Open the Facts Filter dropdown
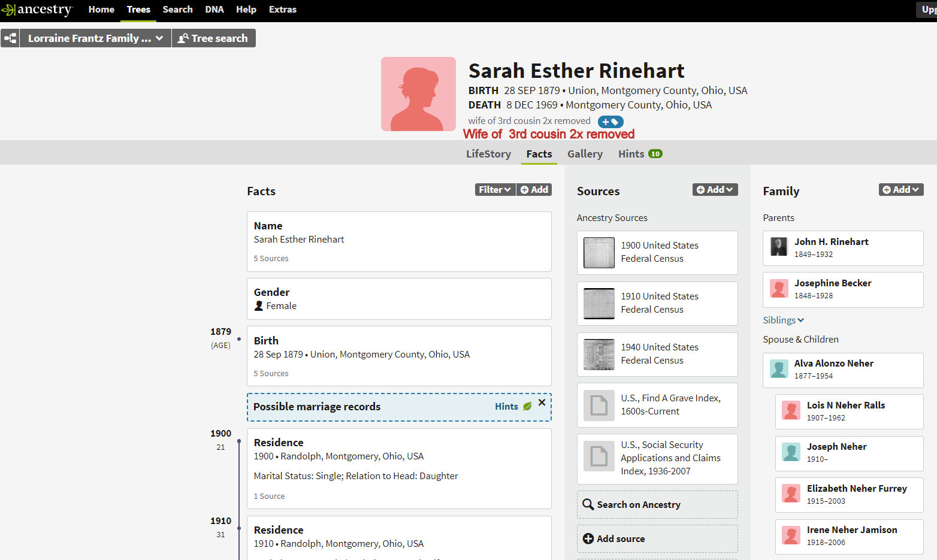Image resolution: width=937 pixels, height=560 pixels. (x=495, y=189)
